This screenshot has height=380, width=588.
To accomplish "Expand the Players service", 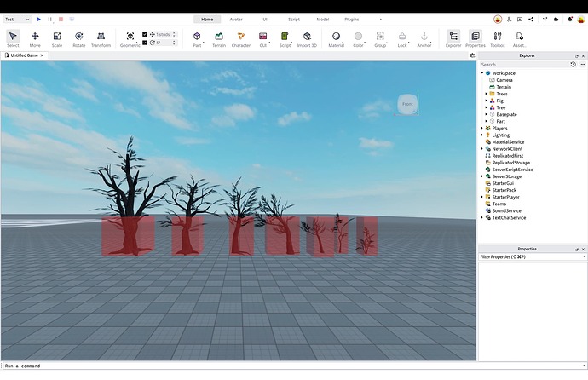I will [482, 128].
